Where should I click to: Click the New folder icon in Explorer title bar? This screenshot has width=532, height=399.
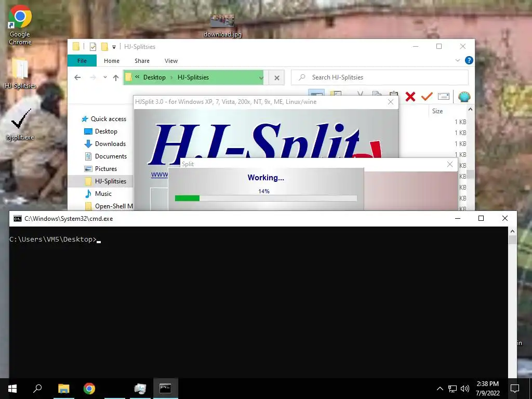[x=104, y=46]
